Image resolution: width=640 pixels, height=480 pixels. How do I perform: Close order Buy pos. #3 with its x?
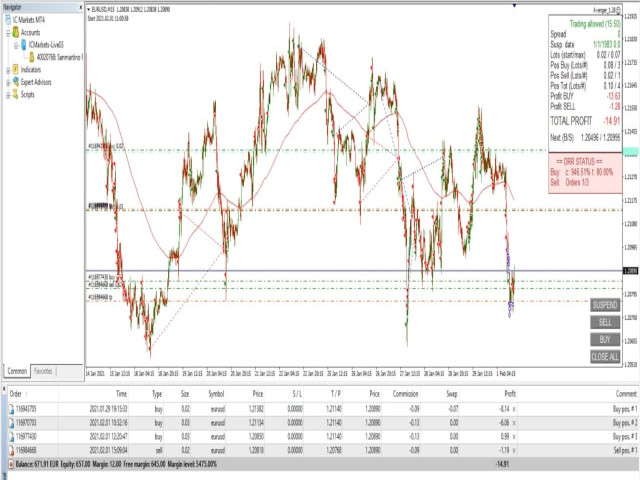[514, 436]
